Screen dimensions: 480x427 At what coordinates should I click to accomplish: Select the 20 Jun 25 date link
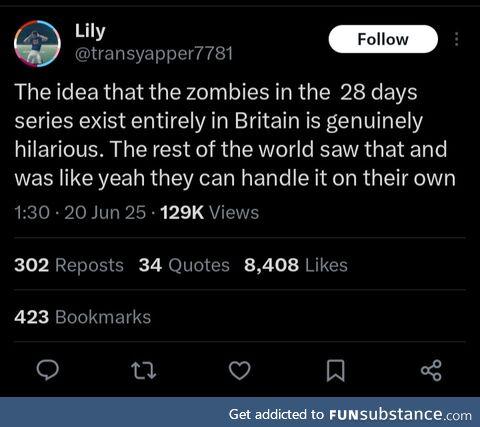coord(105,212)
